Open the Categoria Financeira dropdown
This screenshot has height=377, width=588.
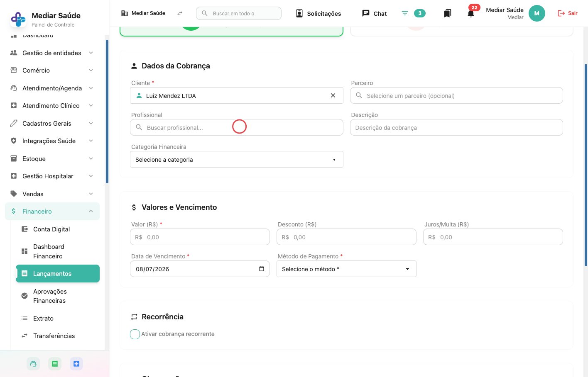(x=237, y=159)
